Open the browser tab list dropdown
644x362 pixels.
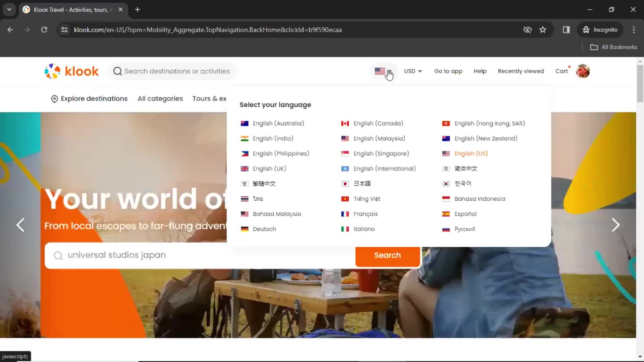[x=9, y=9]
